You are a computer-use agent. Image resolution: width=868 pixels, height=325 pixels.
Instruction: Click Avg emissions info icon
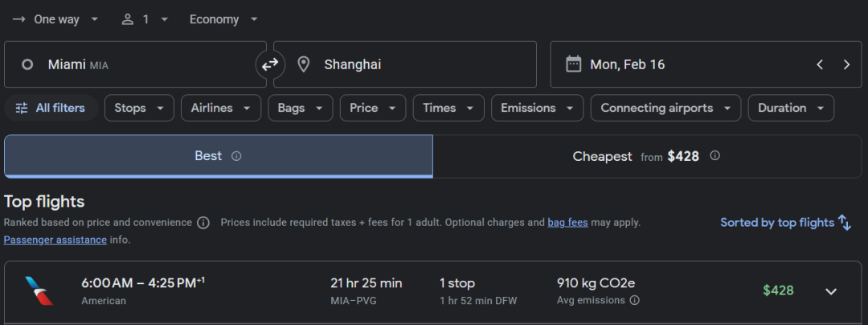pyautogui.click(x=635, y=300)
